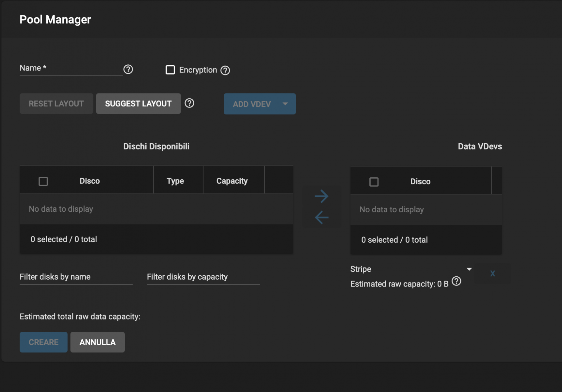The image size is (562, 392).
Task: Open help icon for estimated raw capacity
Action: click(x=456, y=281)
